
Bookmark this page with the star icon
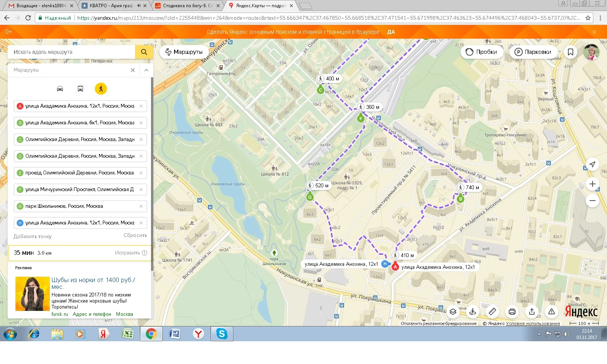coord(588,18)
